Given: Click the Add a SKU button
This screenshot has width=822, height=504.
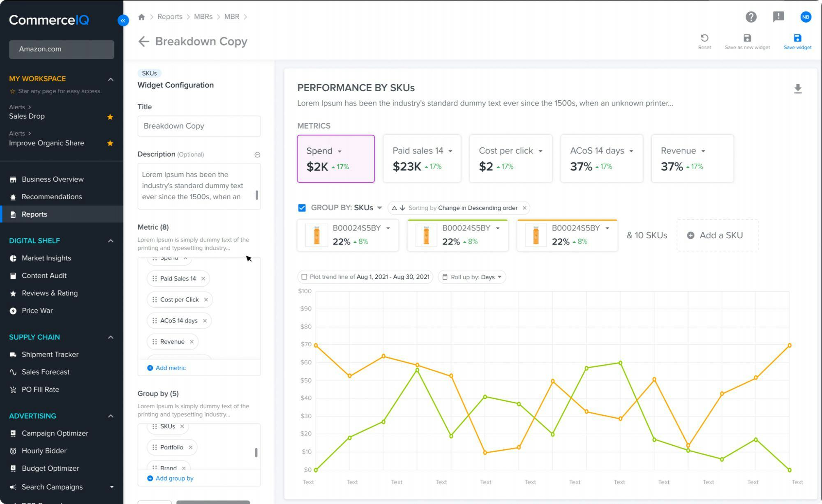Looking at the screenshot, I should [x=718, y=235].
